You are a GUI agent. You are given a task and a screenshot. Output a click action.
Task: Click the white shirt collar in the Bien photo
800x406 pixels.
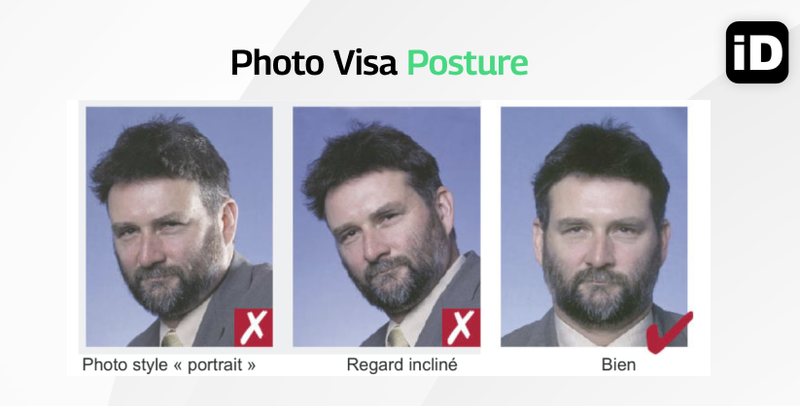pos(601,331)
